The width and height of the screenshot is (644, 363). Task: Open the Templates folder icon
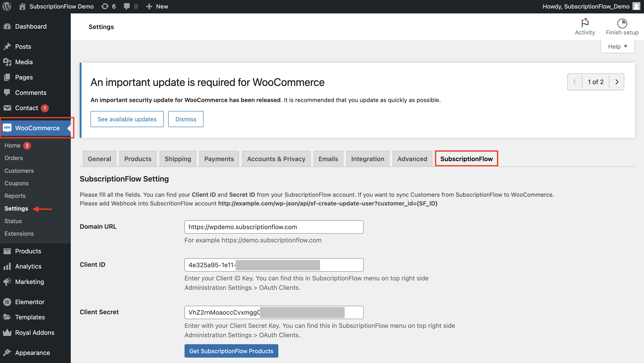click(x=7, y=317)
